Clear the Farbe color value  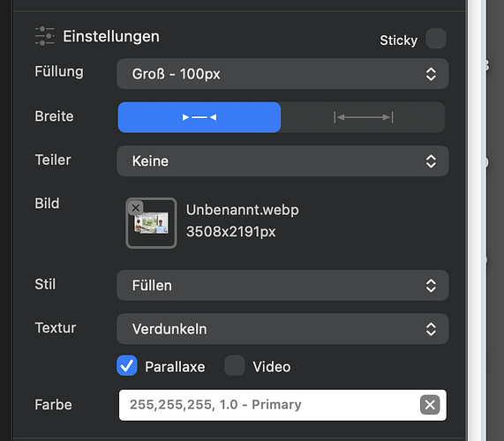point(430,405)
